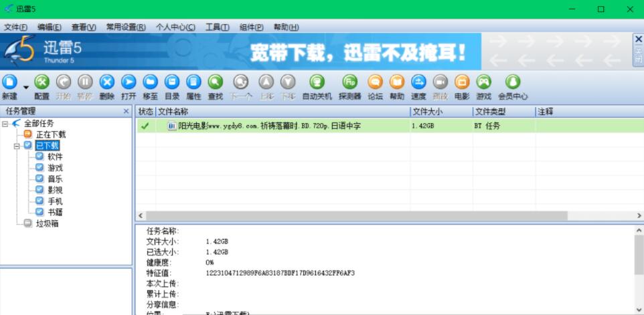Image resolution: width=644 pixels, height=315 pixels.
Task: Click the 新建 (New task) toolbar icon
Action: (9, 82)
